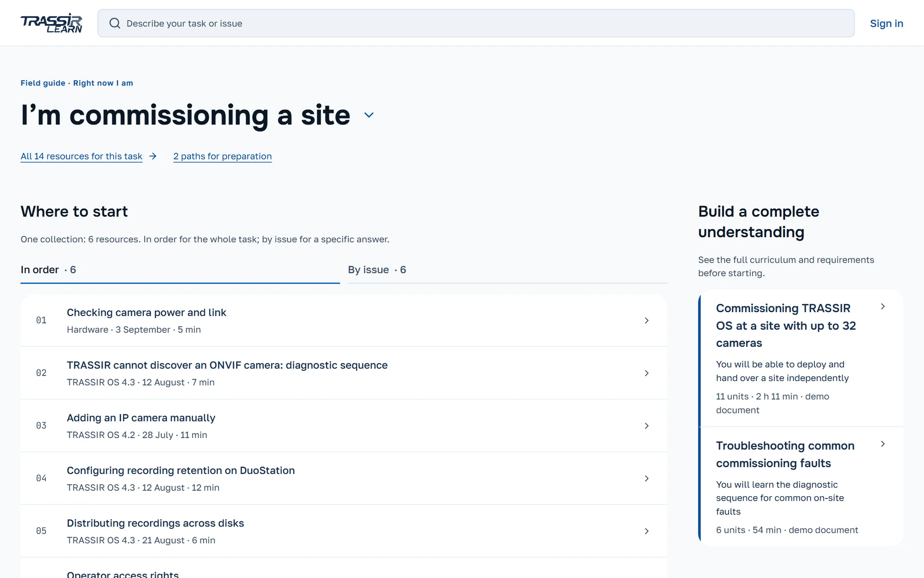Open Distributing recordings across disks
Viewport: 924px width, 578px height.
point(155,523)
